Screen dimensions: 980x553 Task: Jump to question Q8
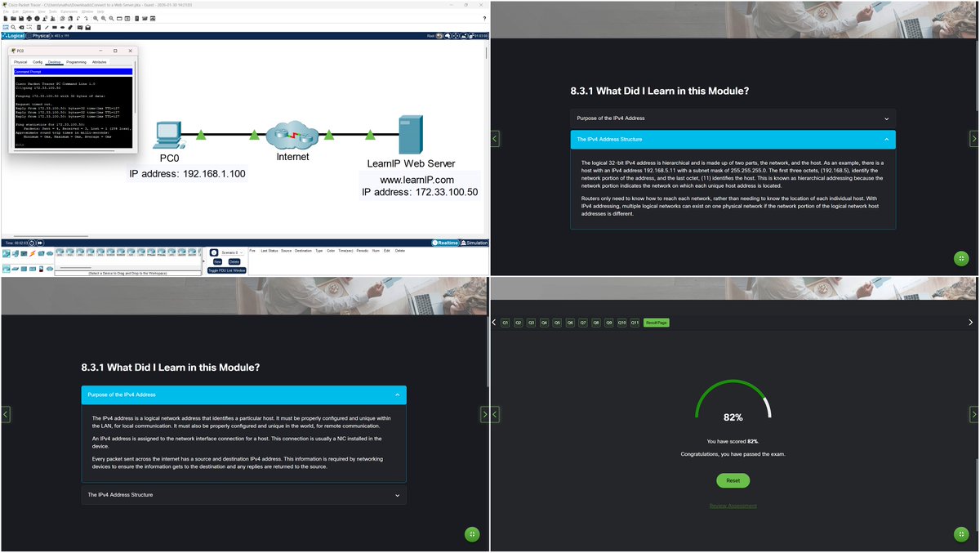tap(596, 323)
